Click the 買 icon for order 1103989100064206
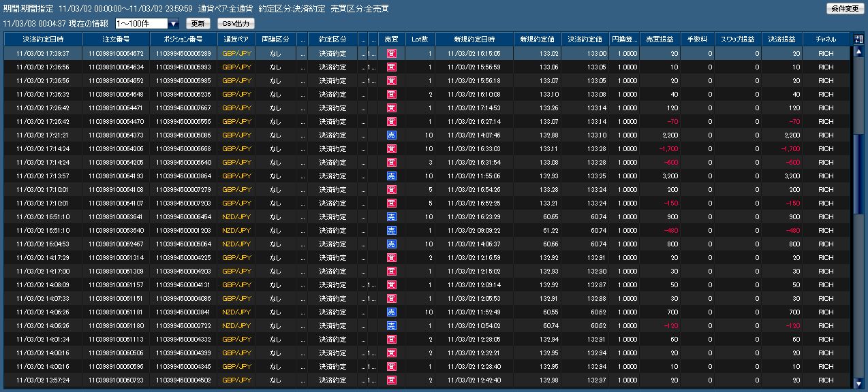The width and height of the screenshot is (868, 392). (x=391, y=148)
